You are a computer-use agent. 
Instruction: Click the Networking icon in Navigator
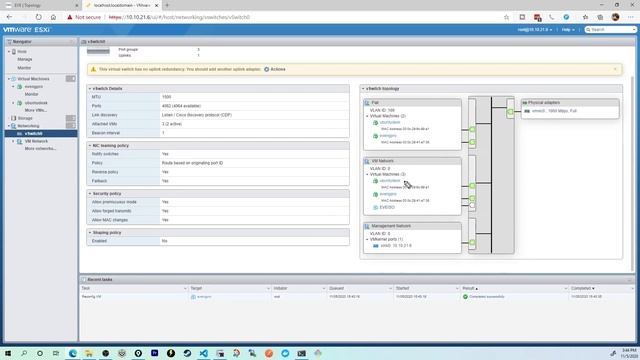(x=14, y=126)
